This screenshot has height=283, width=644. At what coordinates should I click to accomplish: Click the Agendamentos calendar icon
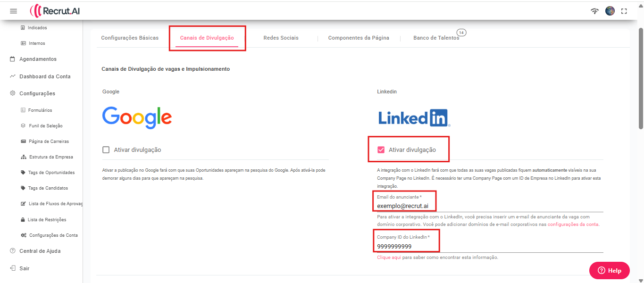[12, 59]
